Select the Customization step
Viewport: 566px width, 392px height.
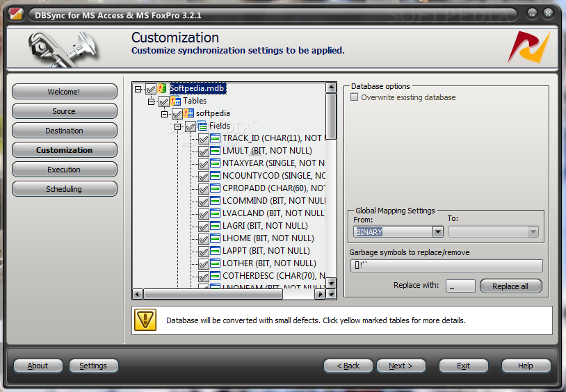pos(64,150)
